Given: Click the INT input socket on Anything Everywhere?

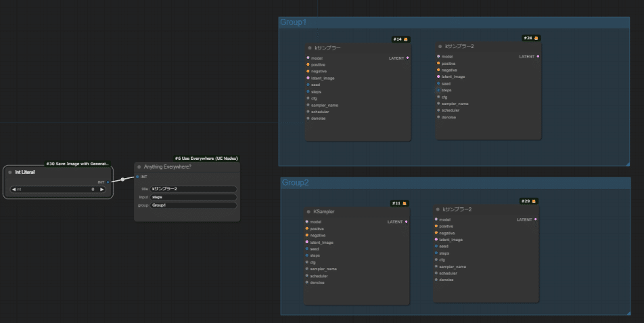Looking at the screenshot, I should click(x=137, y=177).
